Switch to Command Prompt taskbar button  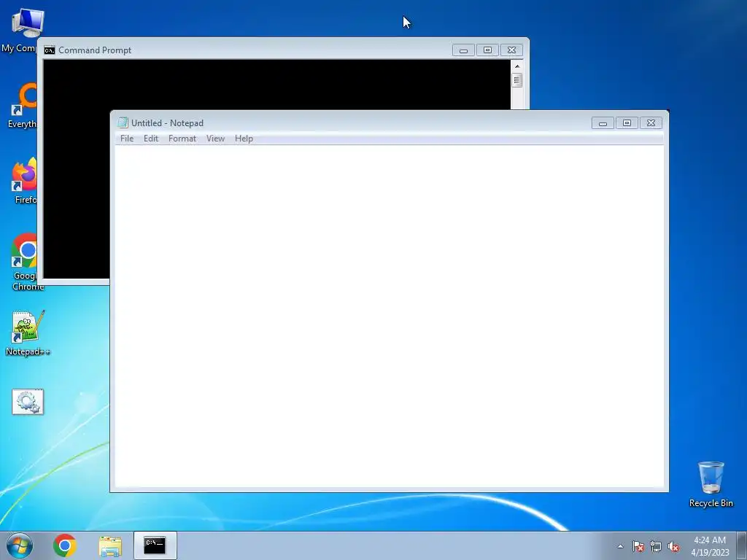point(155,545)
